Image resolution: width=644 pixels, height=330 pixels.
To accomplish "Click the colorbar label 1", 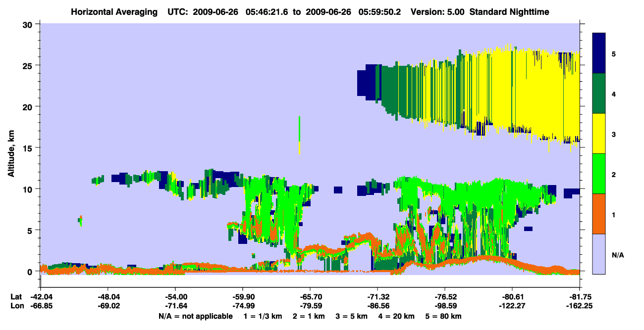I will point(614,215).
